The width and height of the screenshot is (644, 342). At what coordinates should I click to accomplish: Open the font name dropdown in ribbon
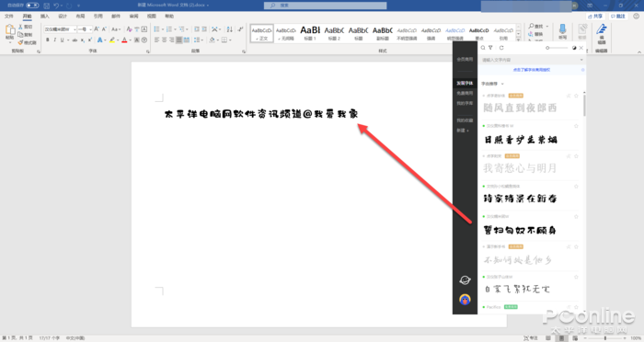75,29
